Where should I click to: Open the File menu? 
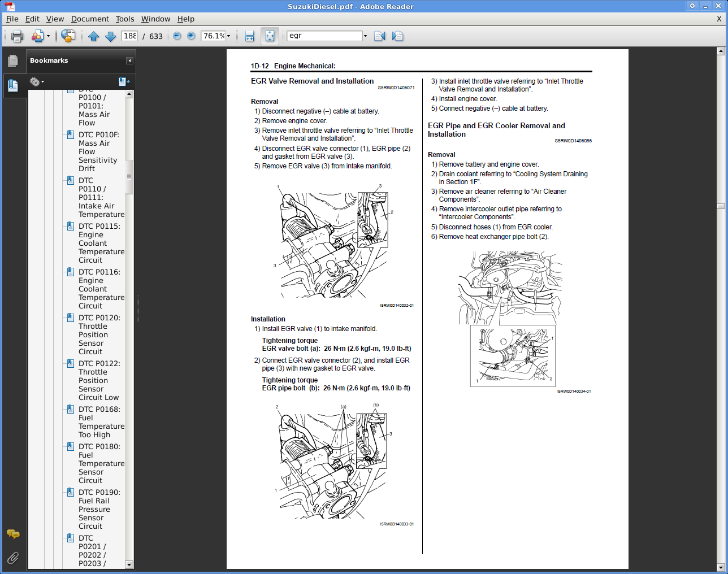12,19
